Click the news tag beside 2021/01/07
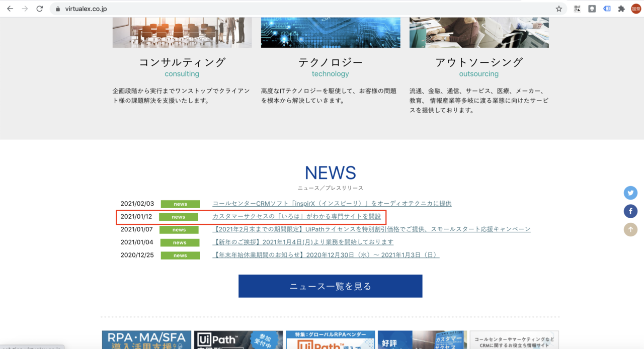This screenshot has height=349, width=644. click(x=179, y=230)
